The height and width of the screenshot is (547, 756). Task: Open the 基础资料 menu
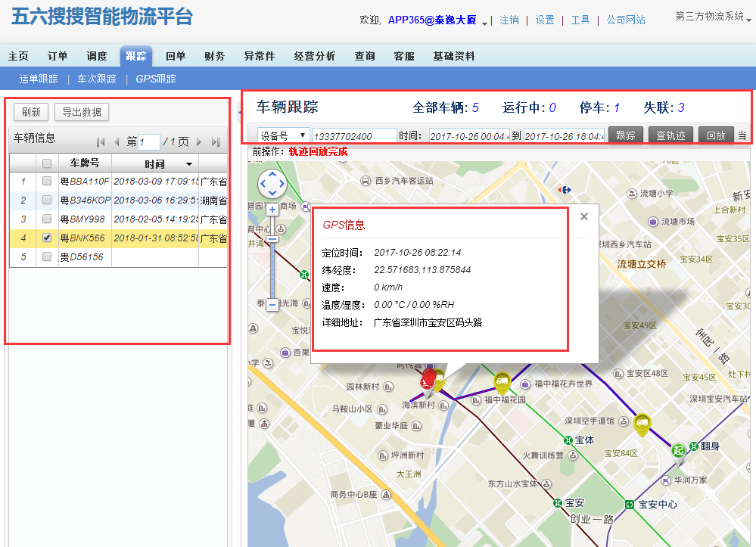[454, 57]
